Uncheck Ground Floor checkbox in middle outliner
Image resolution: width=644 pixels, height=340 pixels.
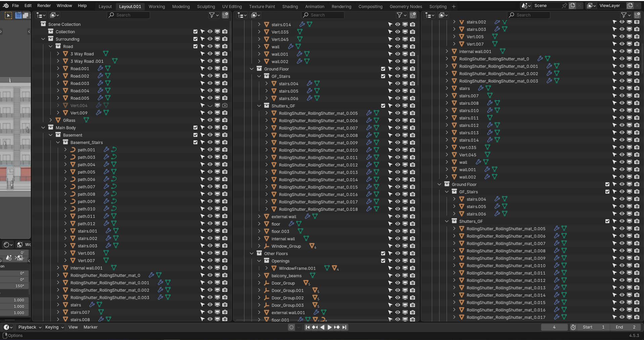[x=383, y=69]
